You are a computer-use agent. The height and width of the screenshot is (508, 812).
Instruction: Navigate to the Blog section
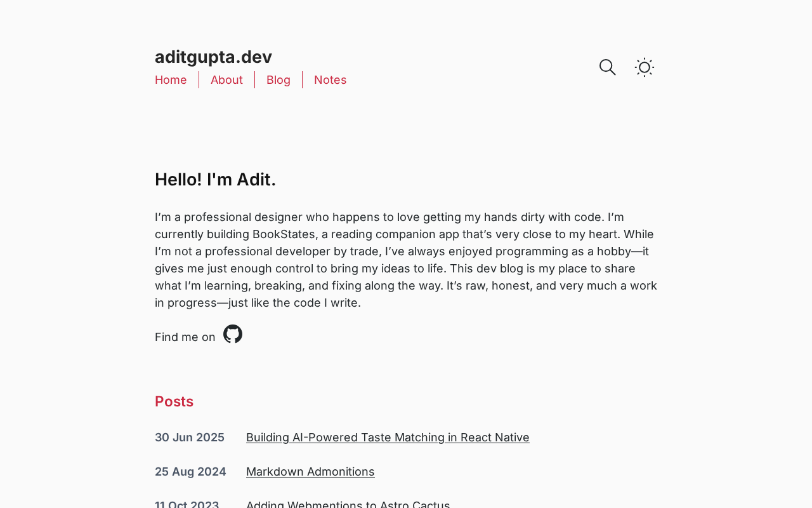click(x=278, y=80)
